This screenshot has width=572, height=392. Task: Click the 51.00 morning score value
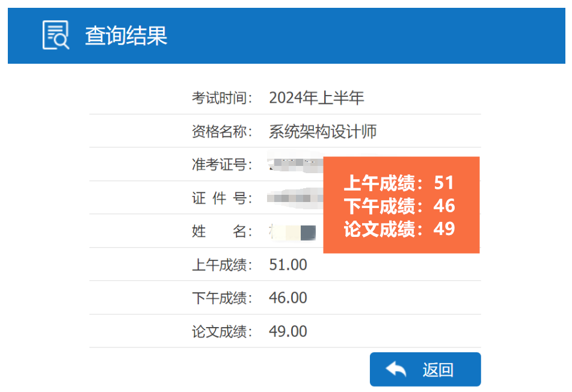pos(288,265)
